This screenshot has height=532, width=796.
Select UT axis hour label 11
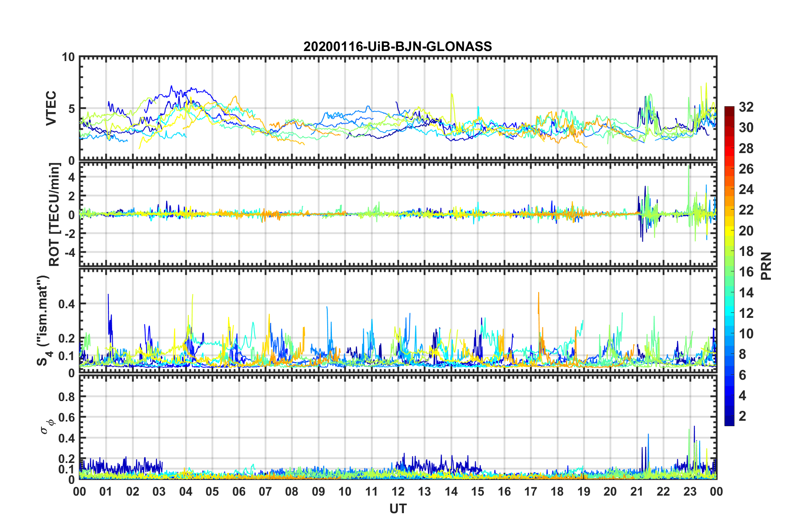[372, 492]
